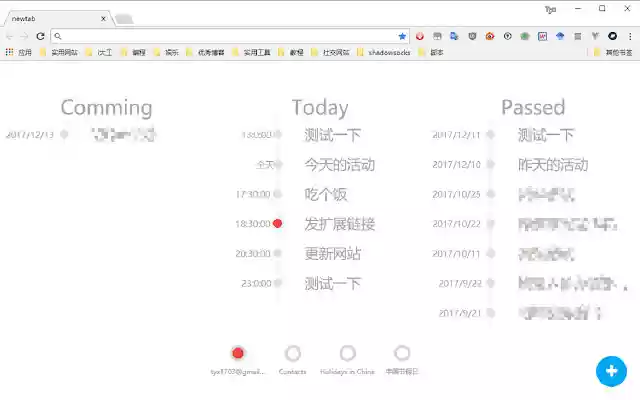Click the green round extension icon
Viewport: 640px width, 400px height.
point(524,36)
